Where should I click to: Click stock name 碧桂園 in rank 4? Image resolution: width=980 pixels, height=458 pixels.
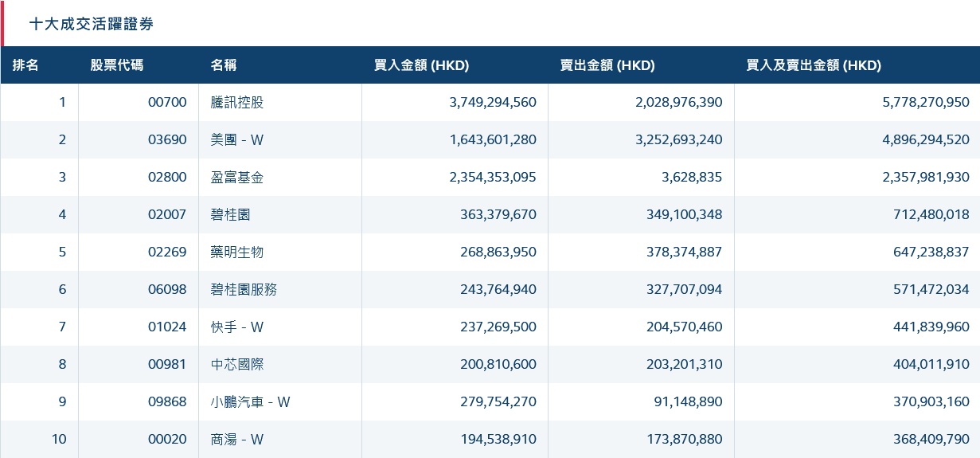[231, 214]
